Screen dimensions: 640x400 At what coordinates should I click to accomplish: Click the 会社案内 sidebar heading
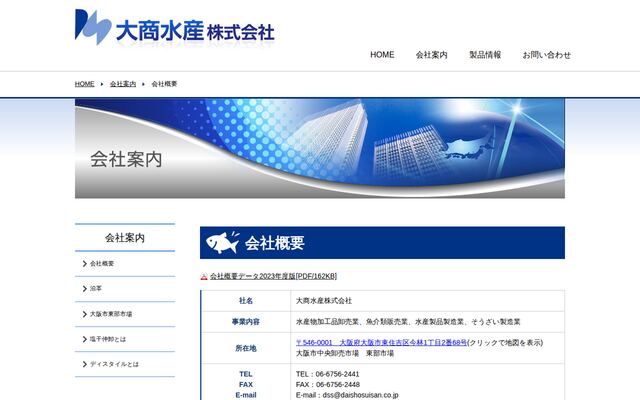pyautogui.click(x=125, y=238)
